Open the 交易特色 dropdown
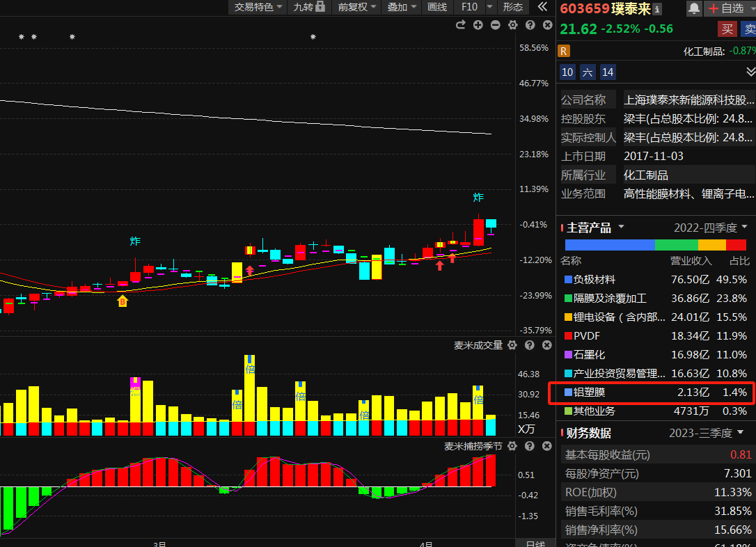This screenshot has width=756, height=547. (258, 7)
